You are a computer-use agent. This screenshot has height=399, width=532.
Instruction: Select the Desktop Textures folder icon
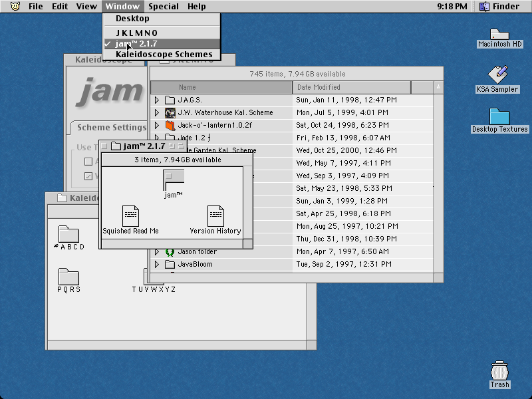(x=499, y=116)
